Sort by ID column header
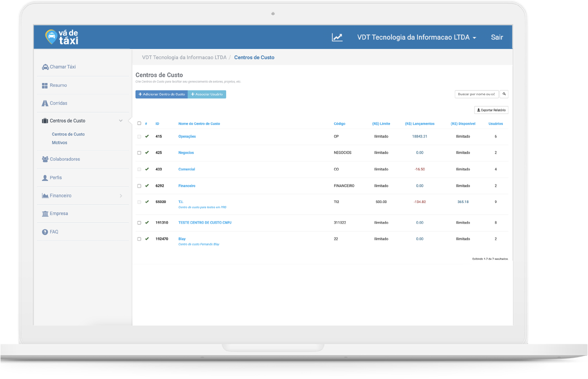This screenshot has width=588, height=379. point(158,123)
